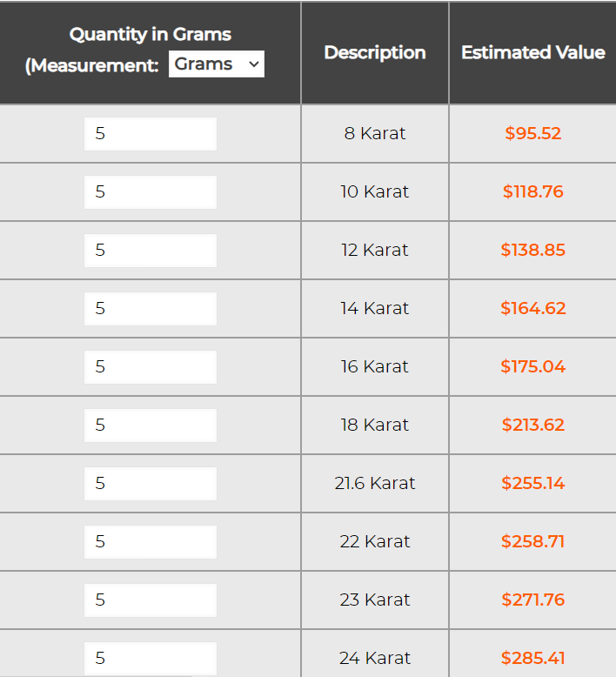Click the quantity field for 12 Karat
The width and height of the screenshot is (616, 677).
(x=151, y=251)
